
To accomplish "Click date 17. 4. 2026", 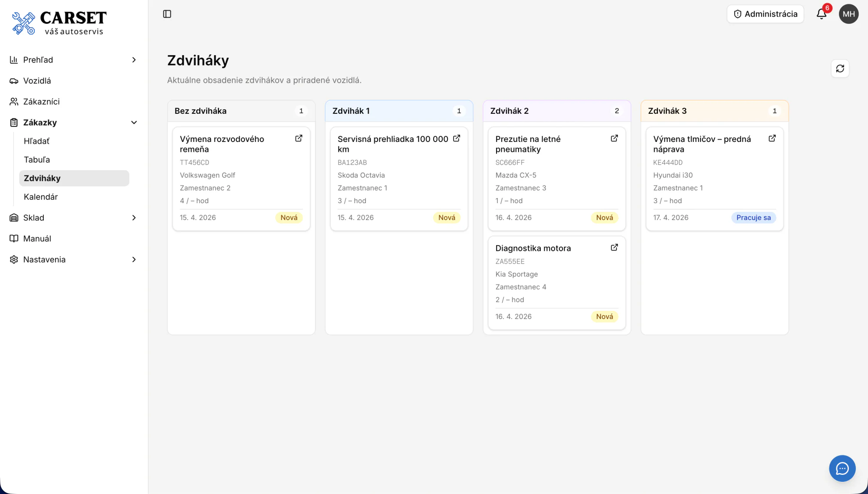I will [x=671, y=217].
